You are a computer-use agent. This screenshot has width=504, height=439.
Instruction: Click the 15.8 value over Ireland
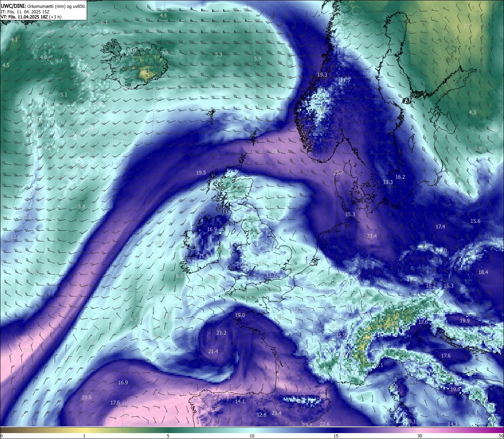point(204,256)
